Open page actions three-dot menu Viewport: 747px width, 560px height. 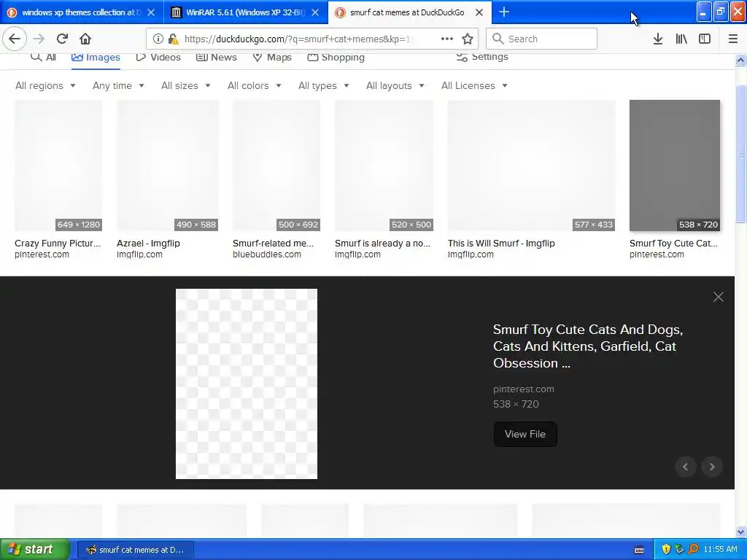point(447,39)
